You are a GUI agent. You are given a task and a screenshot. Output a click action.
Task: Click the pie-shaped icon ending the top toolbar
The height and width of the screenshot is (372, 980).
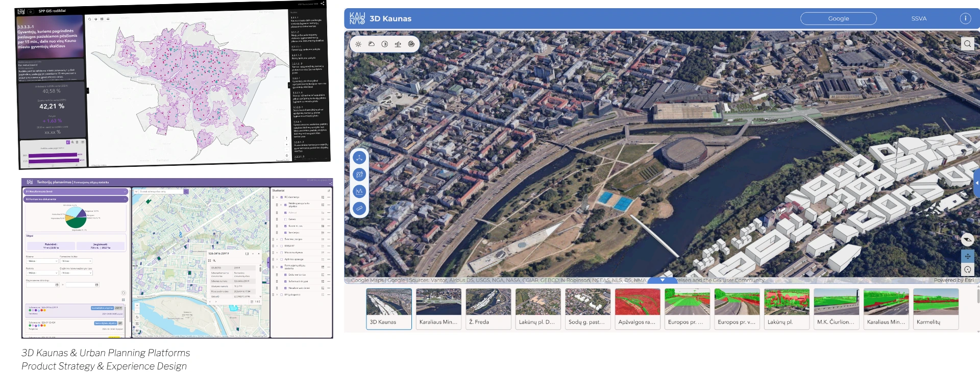(x=411, y=44)
